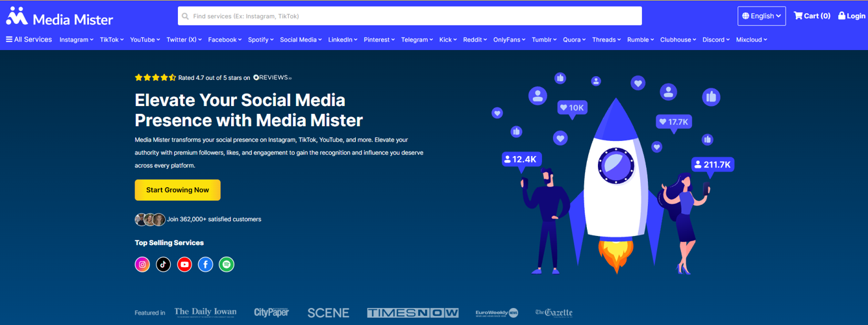868x325 pixels.
Task: Expand the Kick services menu
Action: [x=448, y=40]
